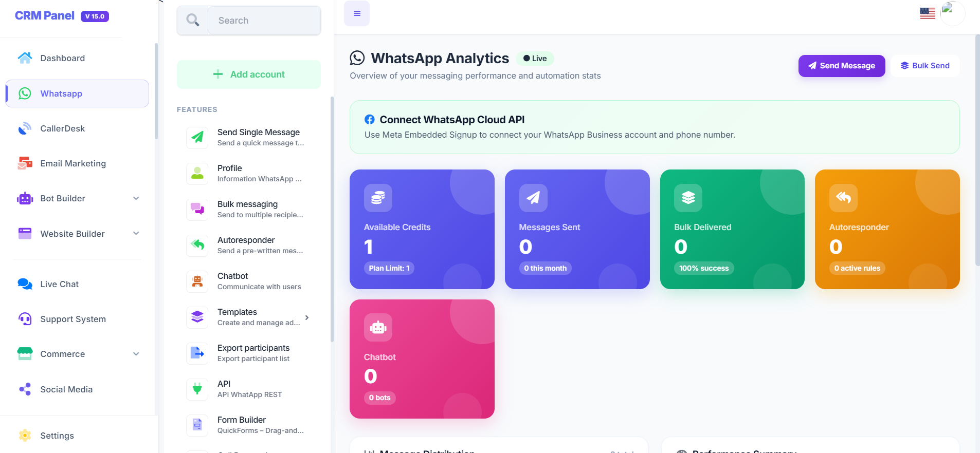Click the US flag language icon
Image resolution: width=980 pixels, height=453 pixels.
click(x=928, y=13)
